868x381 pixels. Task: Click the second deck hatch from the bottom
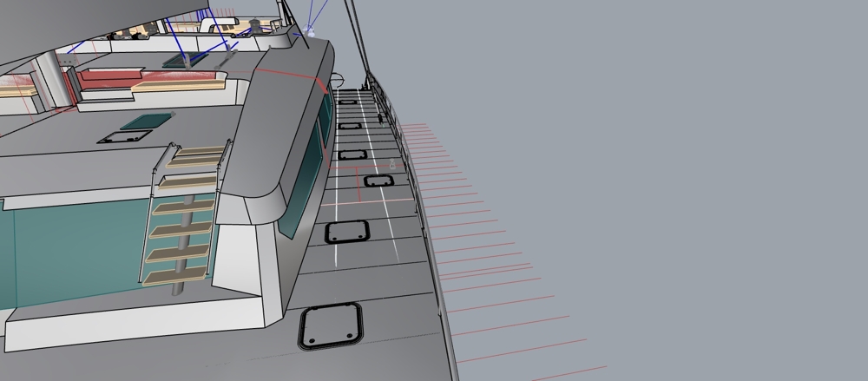[x=347, y=232]
